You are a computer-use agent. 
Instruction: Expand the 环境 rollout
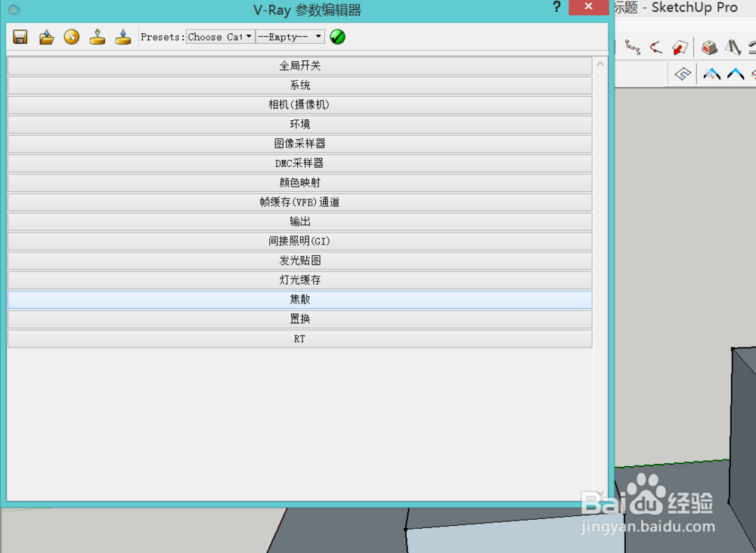(300, 125)
